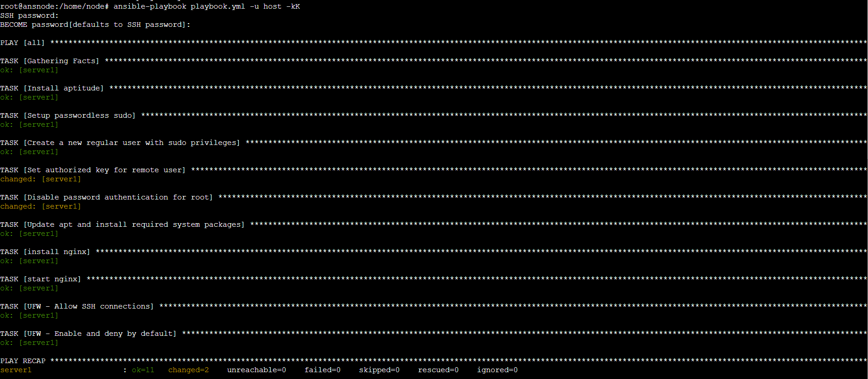Click the failed=0 recap value
Screen dimensions: 868x379
[322, 370]
